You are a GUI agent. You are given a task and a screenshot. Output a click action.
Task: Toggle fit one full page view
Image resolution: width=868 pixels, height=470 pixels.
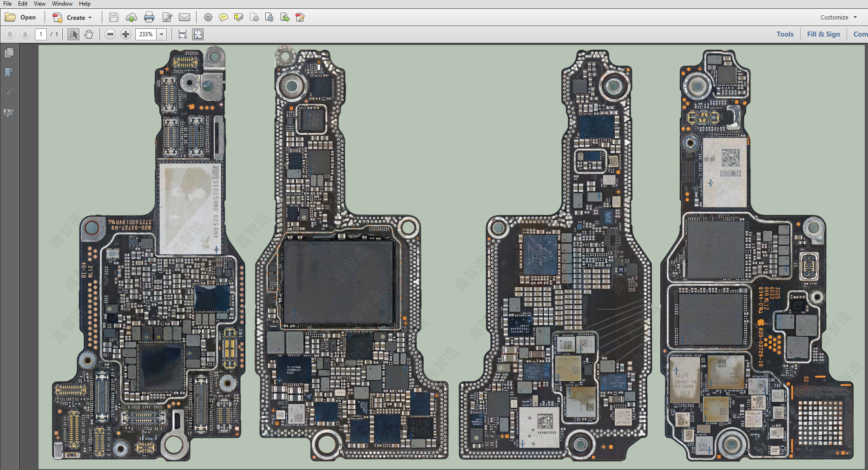198,34
